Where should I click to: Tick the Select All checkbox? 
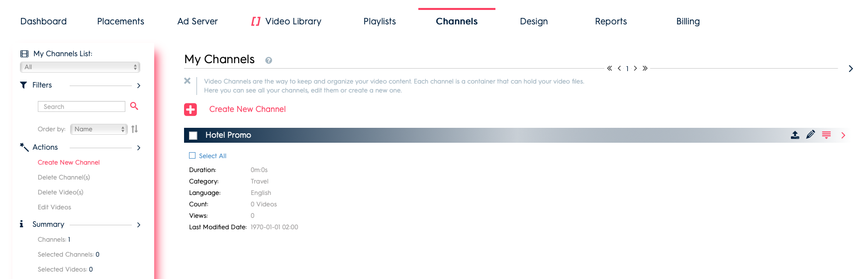193,156
